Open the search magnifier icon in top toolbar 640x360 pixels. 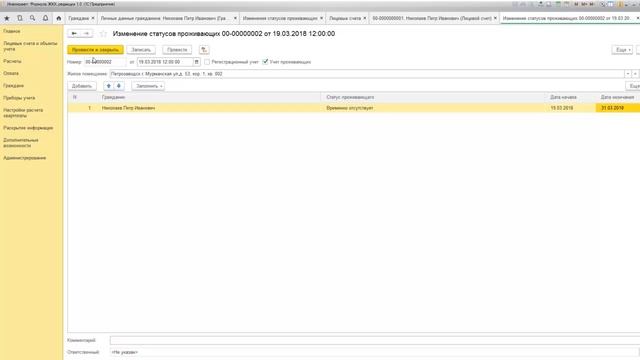(32, 18)
